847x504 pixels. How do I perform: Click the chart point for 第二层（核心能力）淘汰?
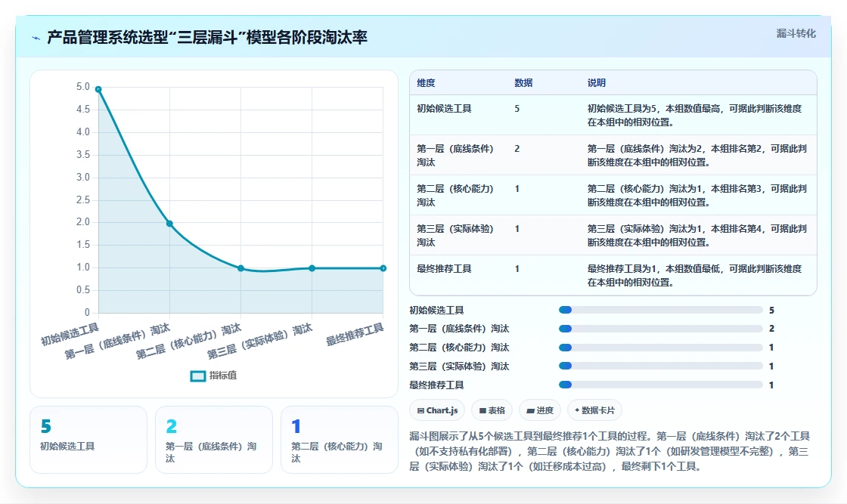point(241,268)
